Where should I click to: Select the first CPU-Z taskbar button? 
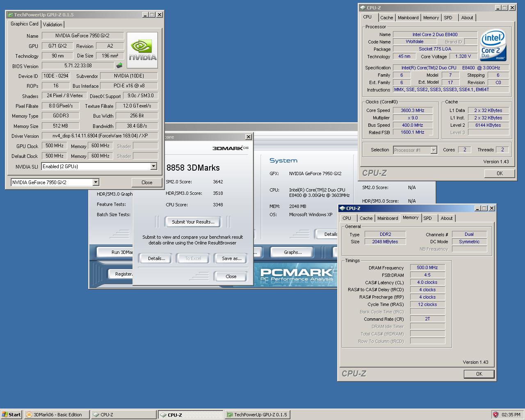[123, 415]
